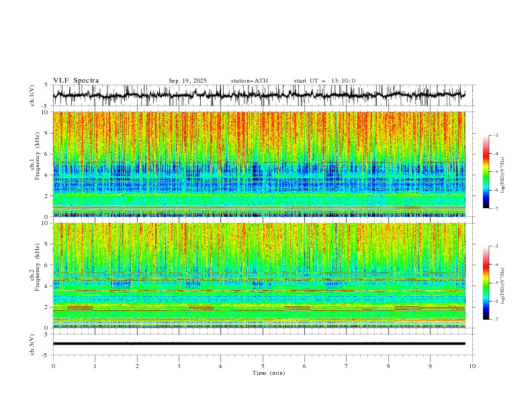The image size is (532, 411).
Task: Click time-axis tick label "6"
Action: click(304, 366)
